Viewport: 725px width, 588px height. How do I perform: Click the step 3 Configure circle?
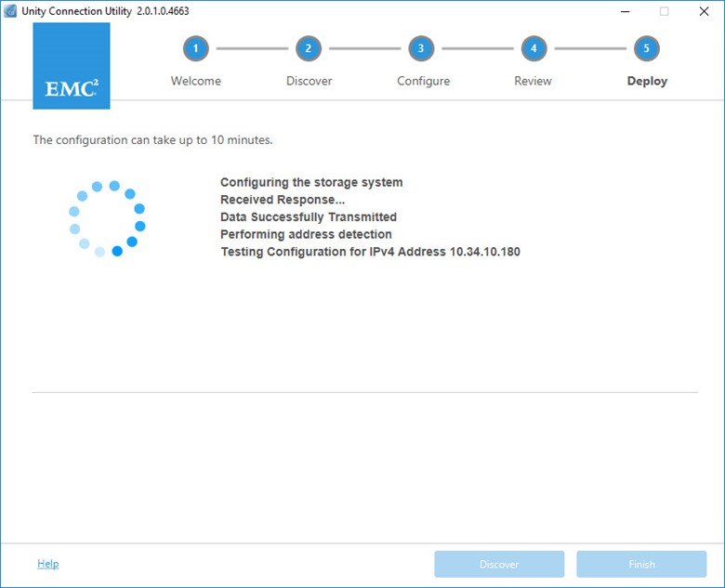pos(421,48)
